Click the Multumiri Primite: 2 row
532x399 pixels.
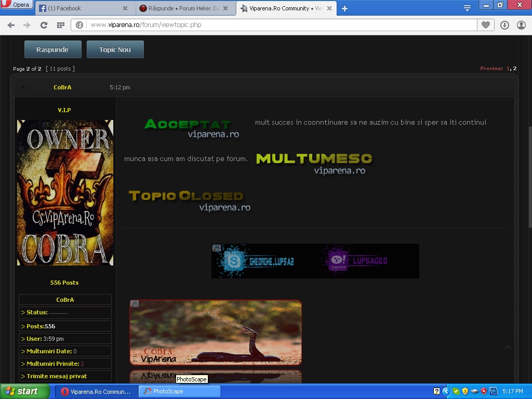click(x=65, y=363)
